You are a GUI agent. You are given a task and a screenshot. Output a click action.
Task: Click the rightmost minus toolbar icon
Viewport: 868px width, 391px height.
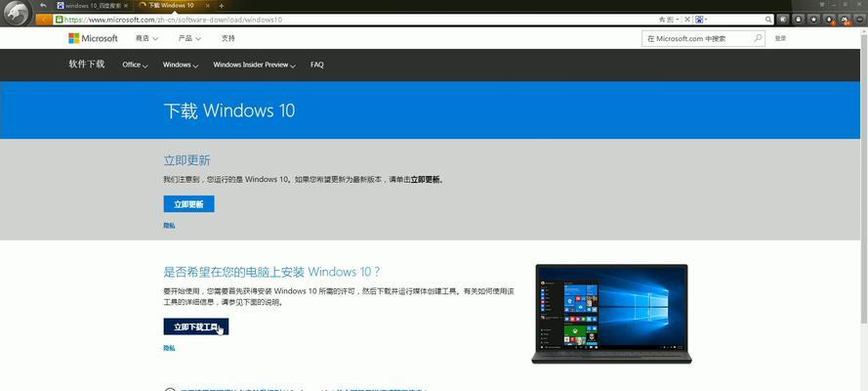coord(859,20)
